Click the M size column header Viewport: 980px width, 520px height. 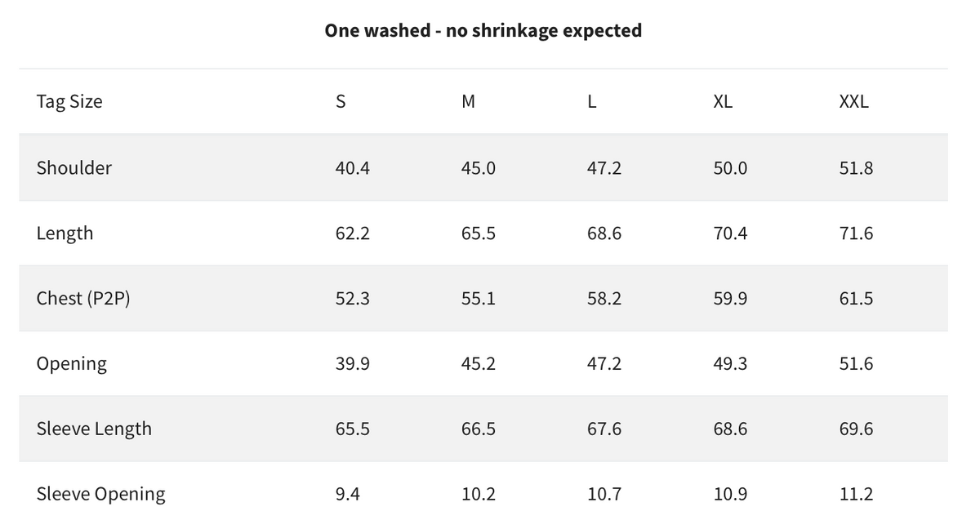468,102
